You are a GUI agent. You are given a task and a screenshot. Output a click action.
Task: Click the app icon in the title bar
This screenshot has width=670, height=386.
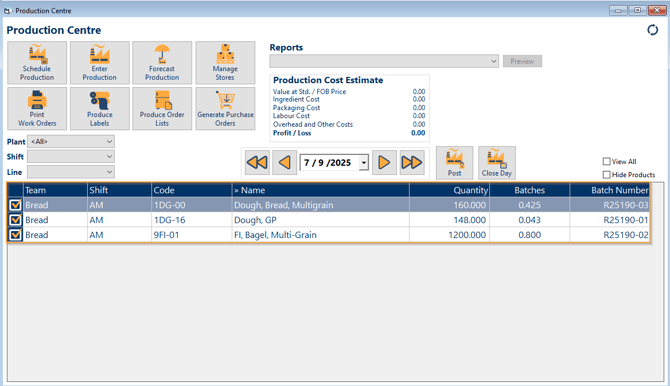tap(7, 11)
